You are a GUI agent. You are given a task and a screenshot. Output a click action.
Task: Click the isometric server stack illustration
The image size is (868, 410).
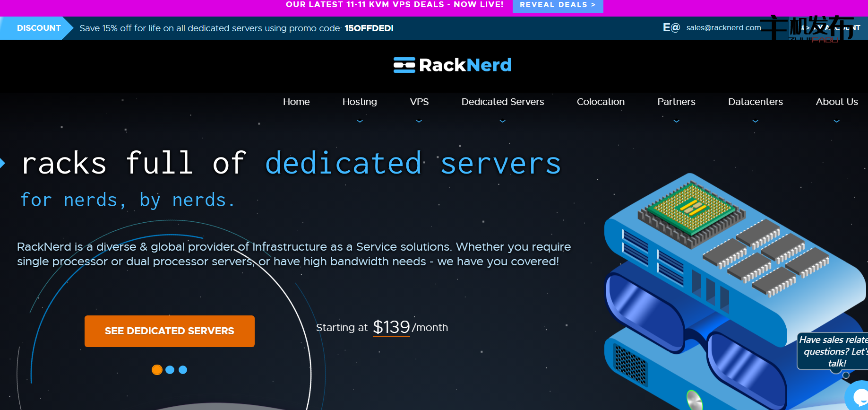point(735,292)
